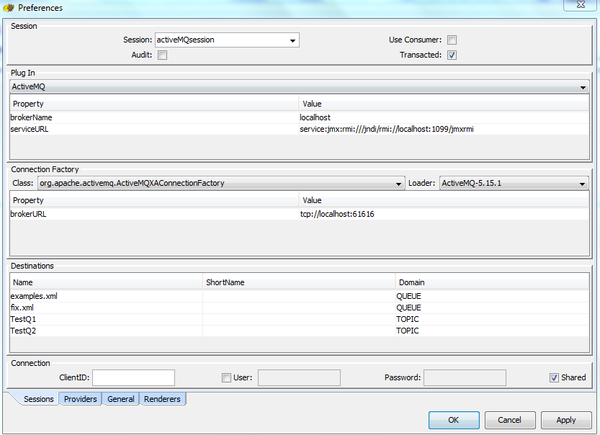Viewport: 600px width, 435px height.
Task: Click the ShortName cell for TestQ1
Action: 299,319
